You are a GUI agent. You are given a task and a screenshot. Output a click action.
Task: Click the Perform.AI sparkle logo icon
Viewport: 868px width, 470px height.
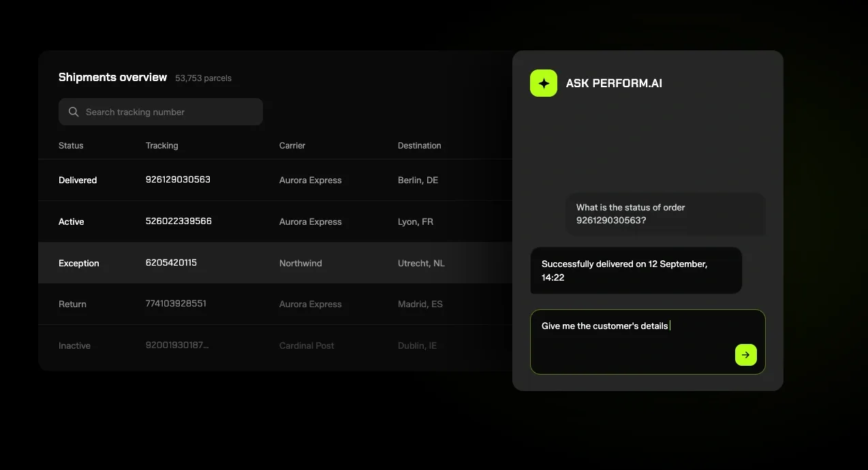point(544,83)
